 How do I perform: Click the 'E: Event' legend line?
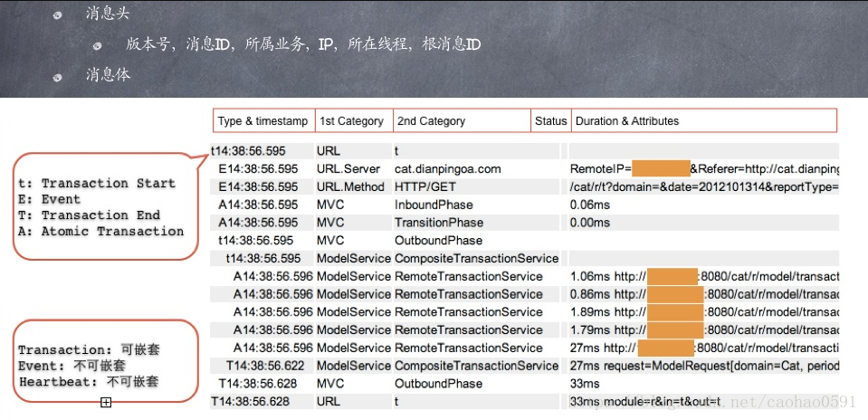[49, 199]
